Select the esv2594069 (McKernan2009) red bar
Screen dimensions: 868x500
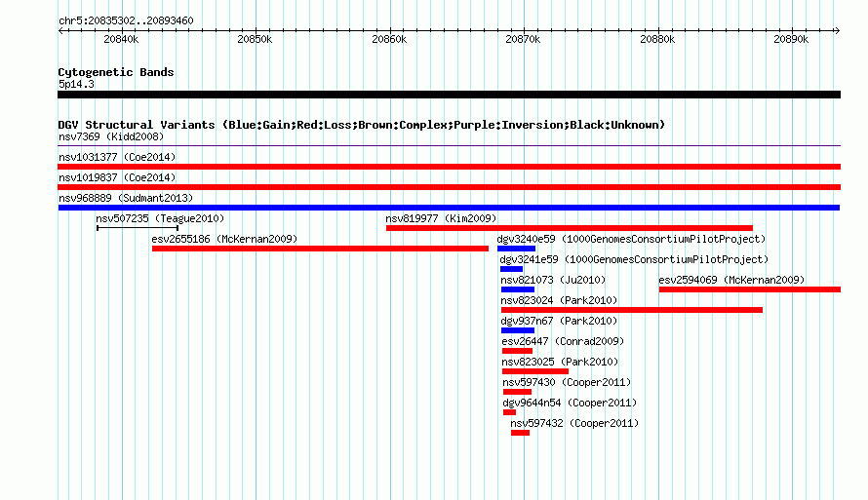coord(750,289)
